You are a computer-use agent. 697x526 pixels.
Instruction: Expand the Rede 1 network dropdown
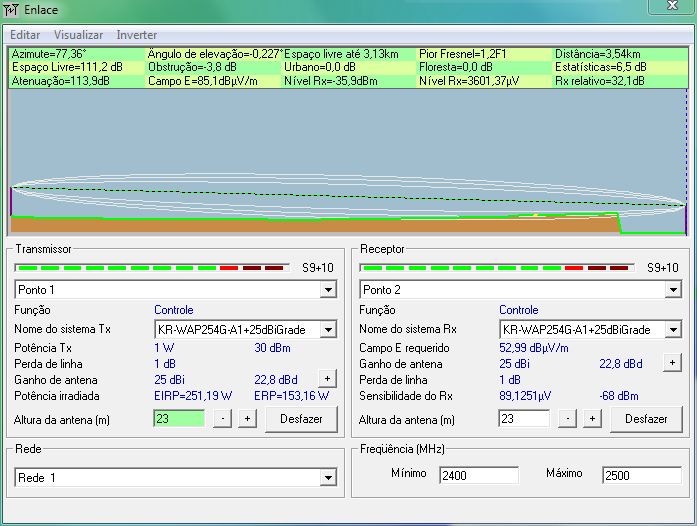coord(327,479)
